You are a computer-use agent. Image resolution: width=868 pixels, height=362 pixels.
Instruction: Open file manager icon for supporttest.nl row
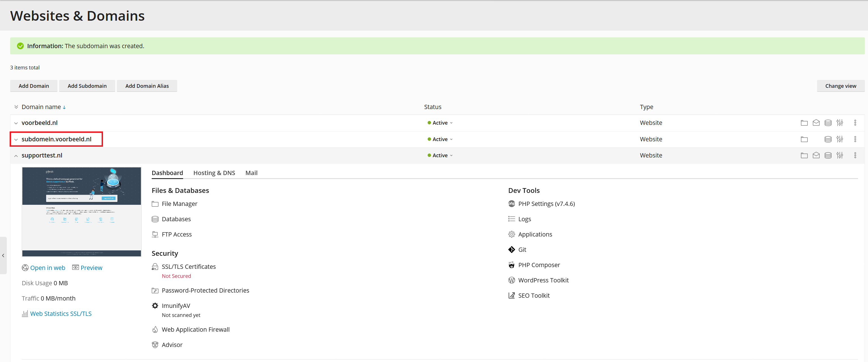pyautogui.click(x=804, y=155)
